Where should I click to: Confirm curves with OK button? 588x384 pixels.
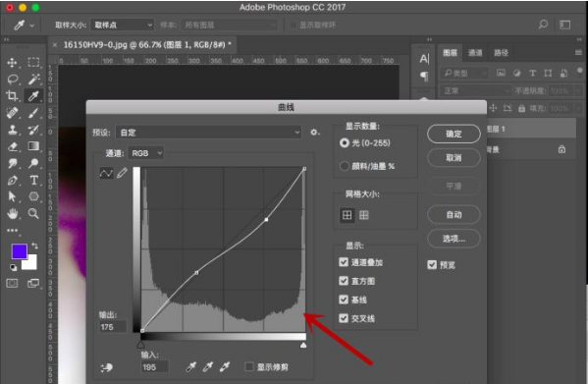pyautogui.click(x=454, y=134)
